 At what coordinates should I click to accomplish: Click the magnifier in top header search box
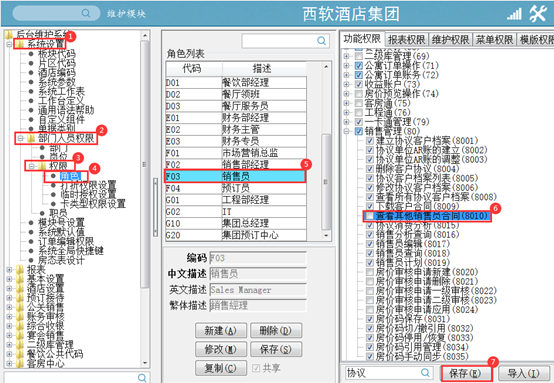[x=86, y=13]
